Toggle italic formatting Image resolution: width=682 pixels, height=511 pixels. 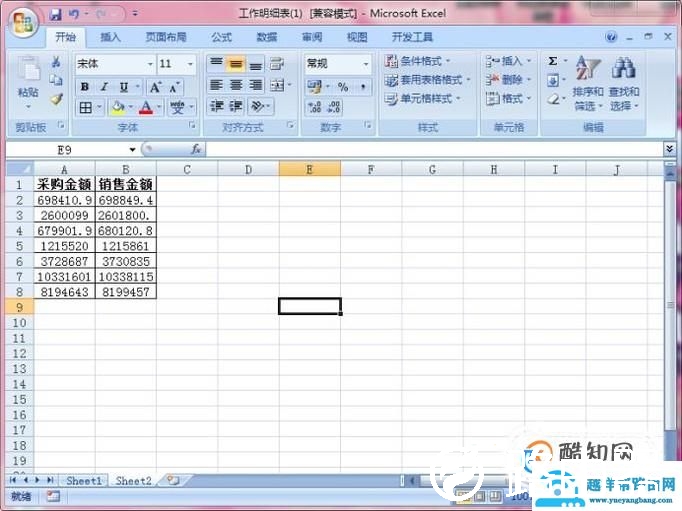(x=104, y=87)
